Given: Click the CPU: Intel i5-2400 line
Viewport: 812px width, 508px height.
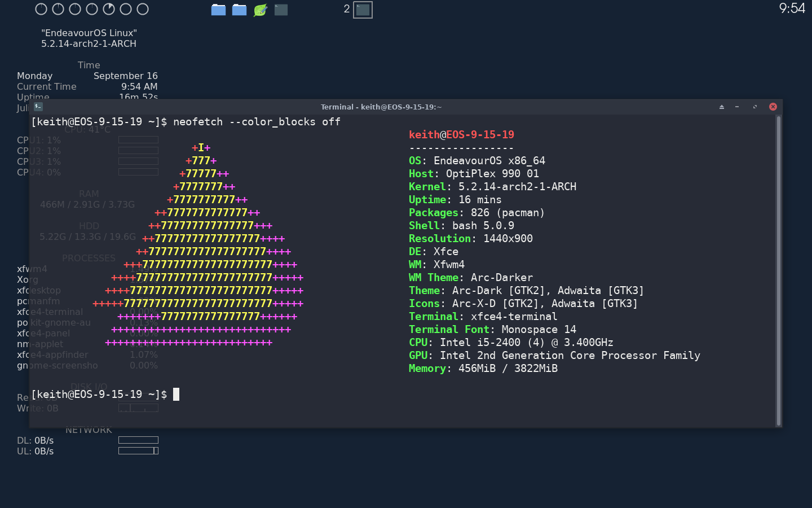Looking at the screenshot, I should [x=511, y=343].
